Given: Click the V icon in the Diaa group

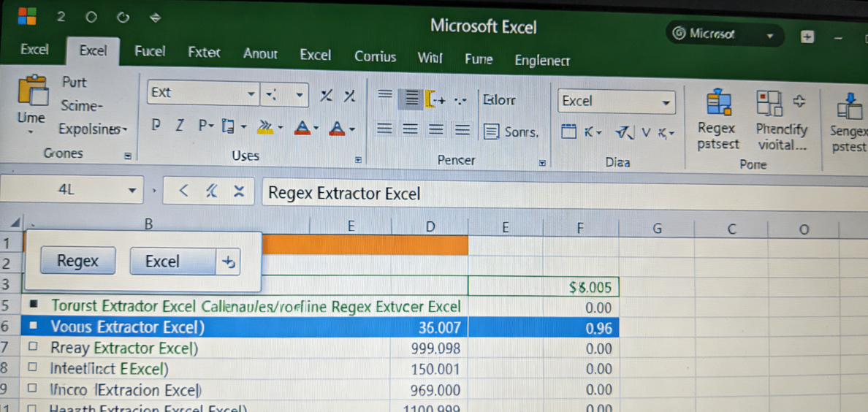Looking at the screenshot, I should (x=645, y=131).
